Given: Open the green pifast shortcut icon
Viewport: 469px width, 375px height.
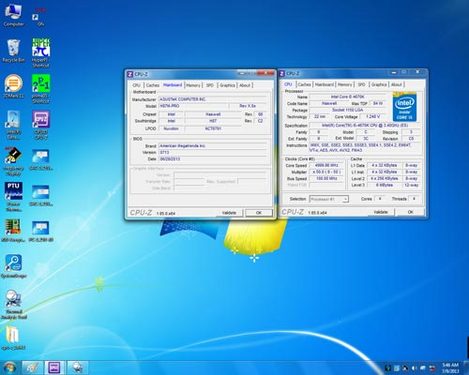Looking at the screenshot, I should (41, 88).
